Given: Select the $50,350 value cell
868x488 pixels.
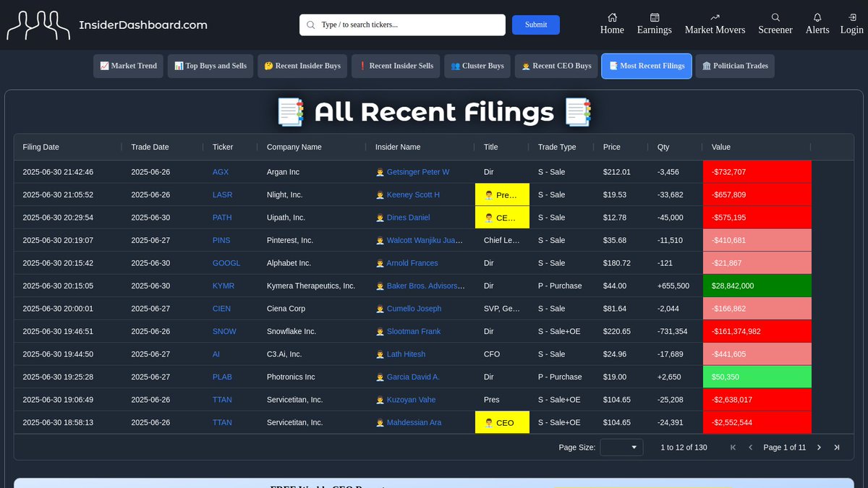Looking at the screenshot, I should pyautogui.click(x=757, y=377).
